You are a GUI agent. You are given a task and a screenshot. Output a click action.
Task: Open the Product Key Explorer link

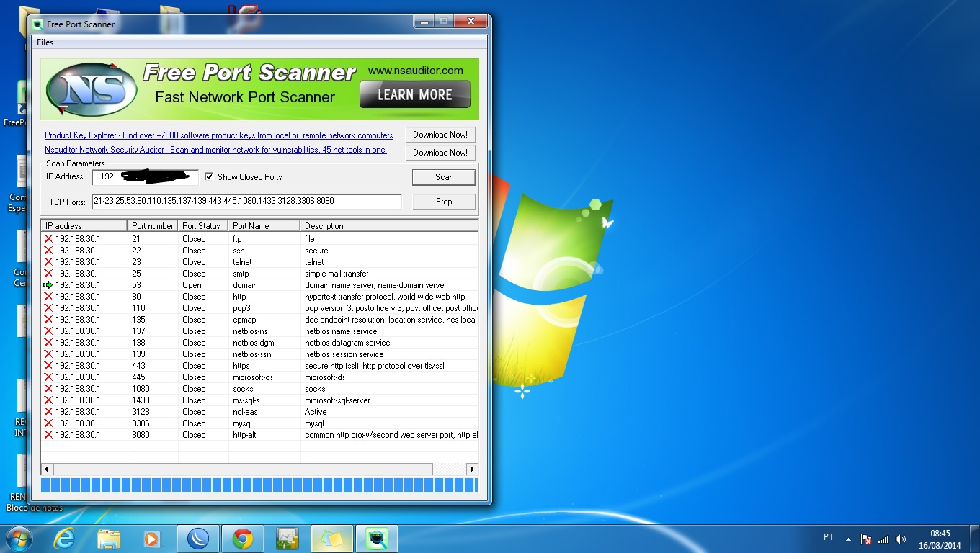pyautogui.click(x=218, y=135)
